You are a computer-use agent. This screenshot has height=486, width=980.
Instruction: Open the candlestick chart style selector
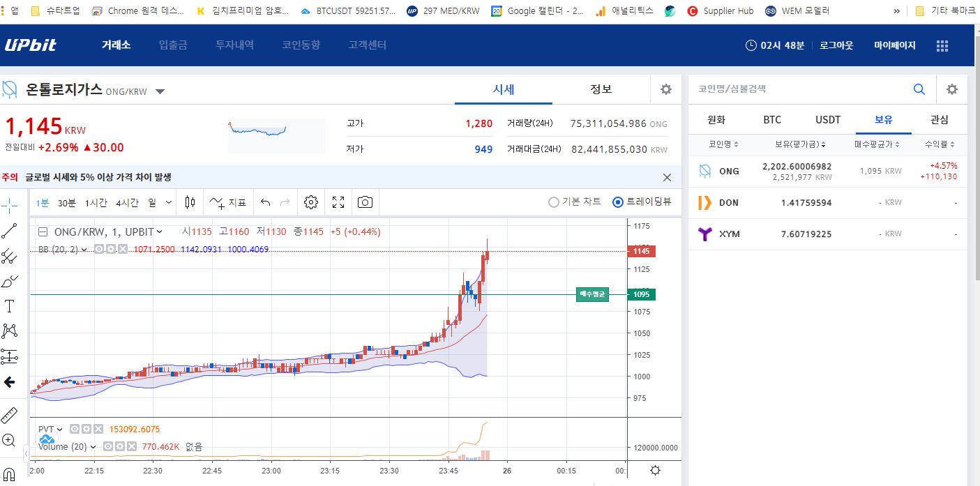(x=190, y=203)
